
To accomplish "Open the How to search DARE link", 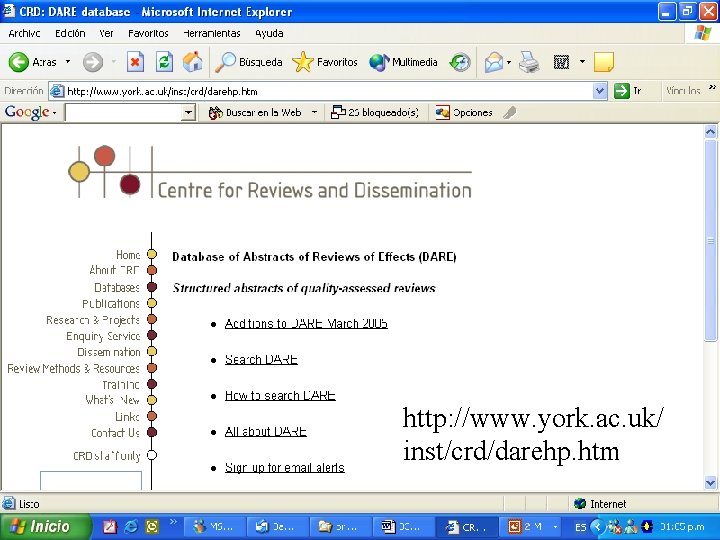I will tap(280, 395).
